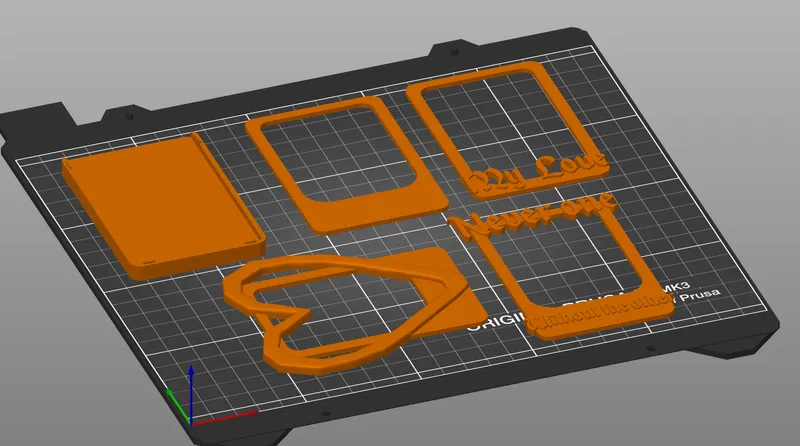Click the blue Z axis arrow
The height and width of the screenshot is (446, 800).
[191, 393]
